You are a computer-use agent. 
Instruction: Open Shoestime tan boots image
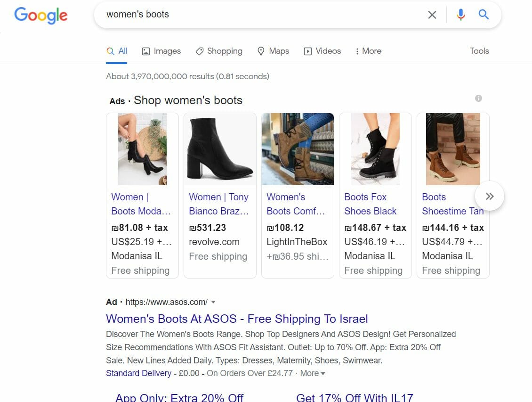[x=453, y=149]
